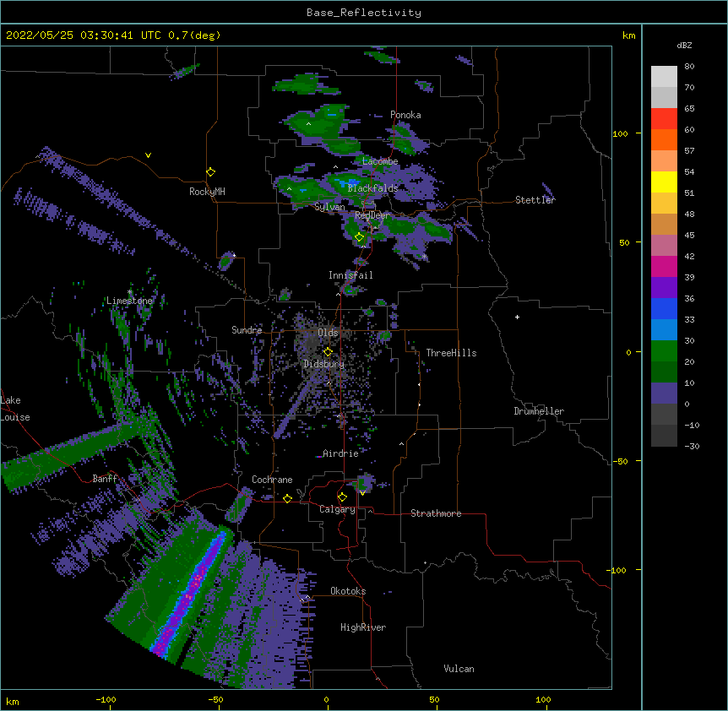Click the white asterisk marker above Limestone
The image size is (728, 711).
pos(130,292)
